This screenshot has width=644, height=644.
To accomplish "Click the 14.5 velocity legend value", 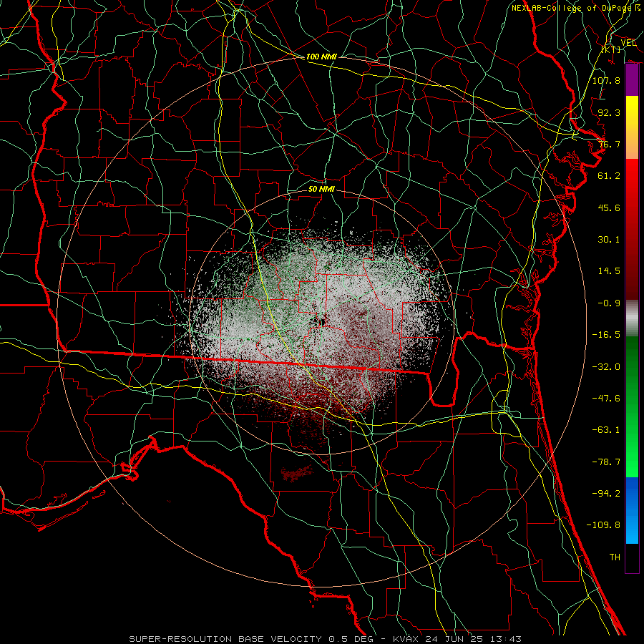I will click(x=609, y=271).
